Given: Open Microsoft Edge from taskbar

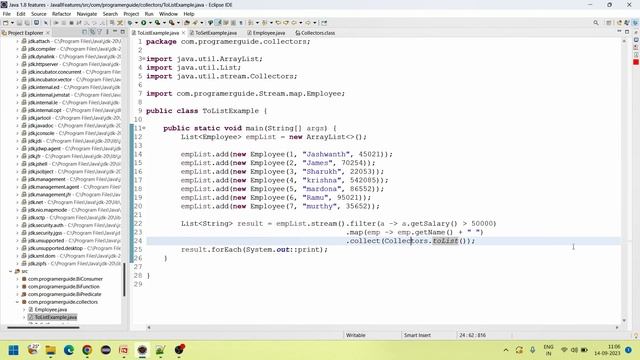Looking at the screenshot, I should tap(69, 350).
